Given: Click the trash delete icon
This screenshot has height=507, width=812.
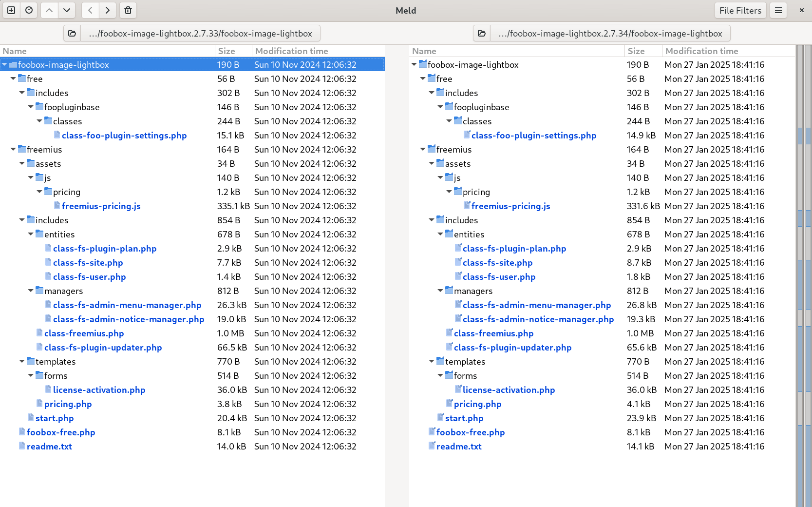Looking at the screenshot, I should point(128,10).
